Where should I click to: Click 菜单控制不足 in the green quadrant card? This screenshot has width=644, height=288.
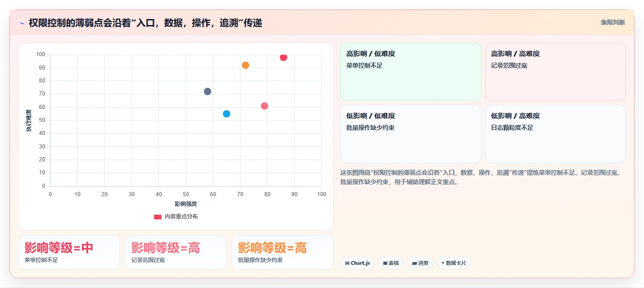(x=364, y=65)
